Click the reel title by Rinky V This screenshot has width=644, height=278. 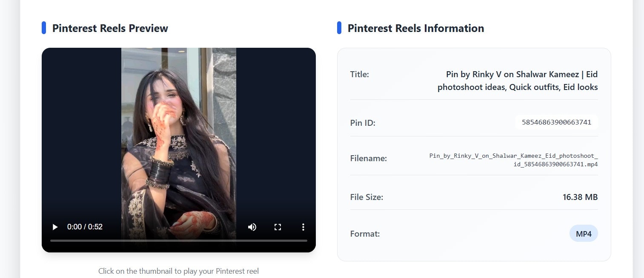tap(518, 81)
